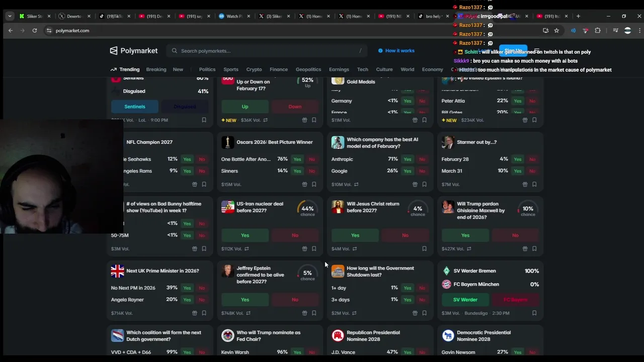Click gift icon on NFL Champion 2027 card

194,185
